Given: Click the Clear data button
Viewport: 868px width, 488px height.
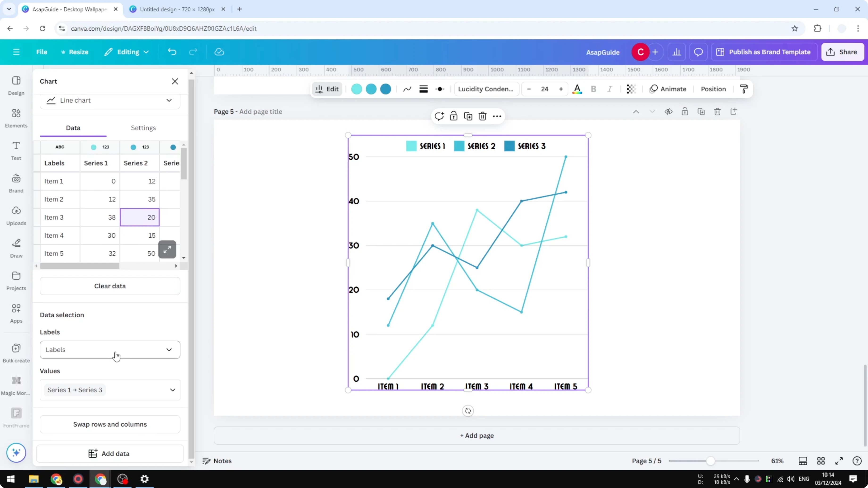Looking at the screenshot, I should point(109,286).
